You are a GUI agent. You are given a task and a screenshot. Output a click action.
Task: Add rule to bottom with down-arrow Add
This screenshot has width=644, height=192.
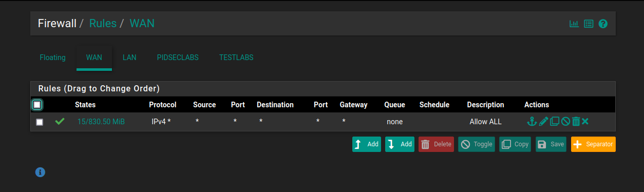tap(400, 144)
